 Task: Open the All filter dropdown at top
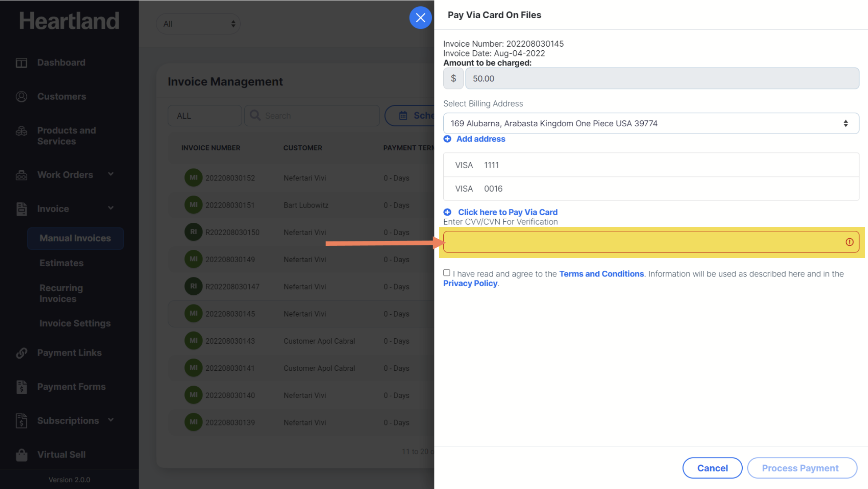click(x=198, y=24)
